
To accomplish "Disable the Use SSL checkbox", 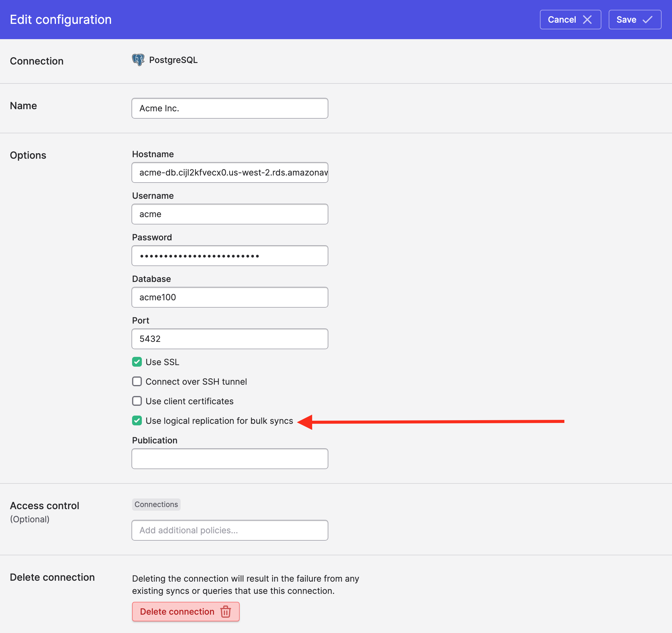I will click(x=137, y=362).
